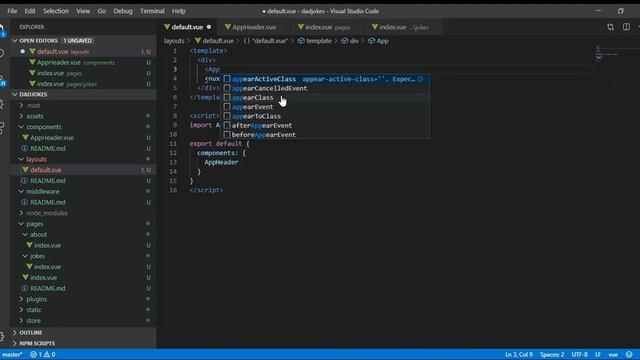This screenshot has width=640, height=360.
Task: Open the Selection menu
Action: pos(56,11)
